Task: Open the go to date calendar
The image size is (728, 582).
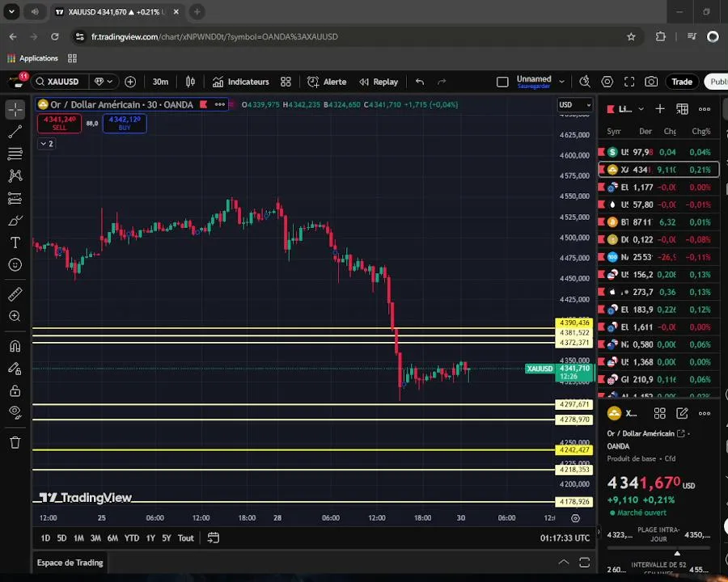Action: [x=213, y=538]
